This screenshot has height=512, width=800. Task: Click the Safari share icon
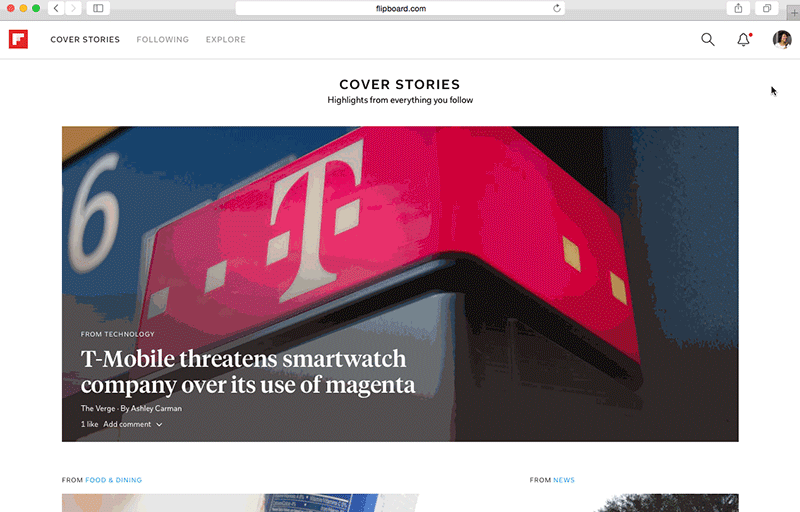[x=738, y=8]
